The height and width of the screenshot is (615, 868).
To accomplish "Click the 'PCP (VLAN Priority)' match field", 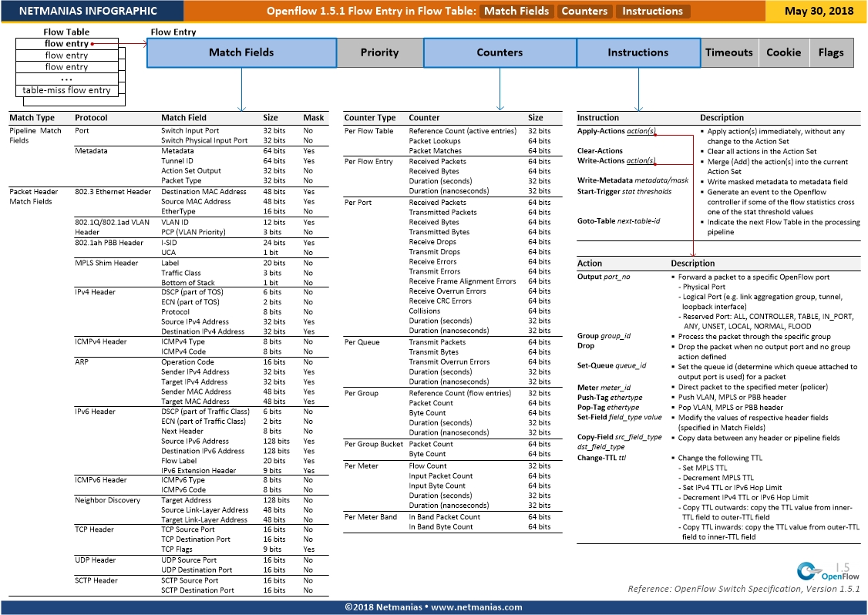I will coord(193,232).
